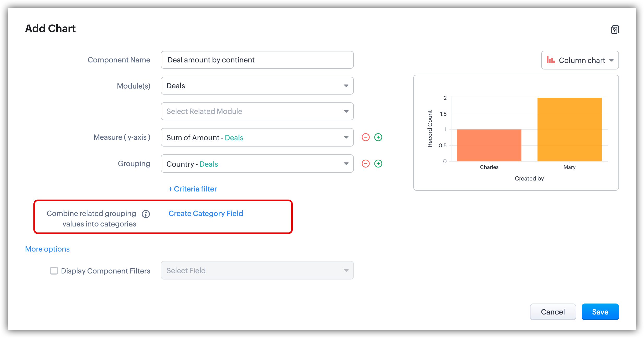This screenshot has width=644, height=338.
Task: Add another measure with plus icon
Action: click(x=378, y=137)
